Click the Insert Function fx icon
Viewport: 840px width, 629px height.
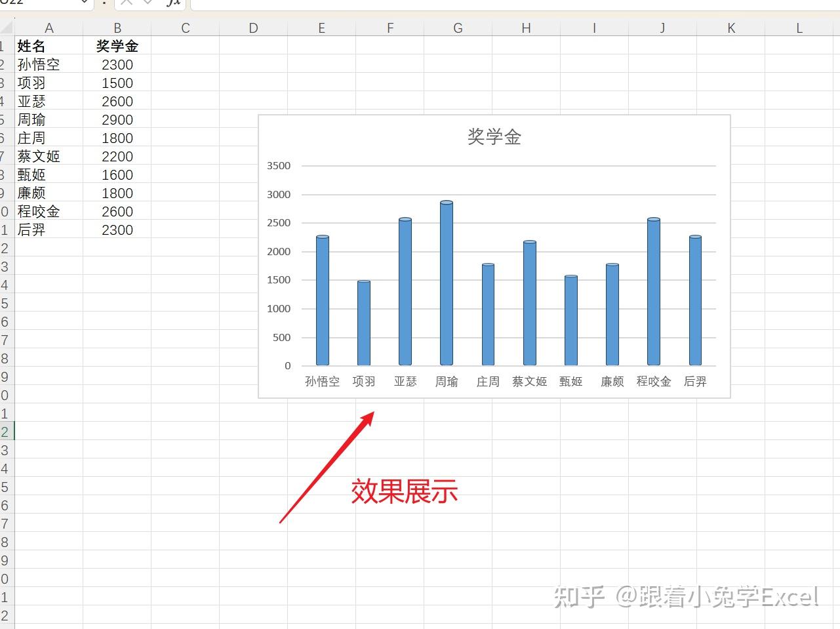click(174, 4)
